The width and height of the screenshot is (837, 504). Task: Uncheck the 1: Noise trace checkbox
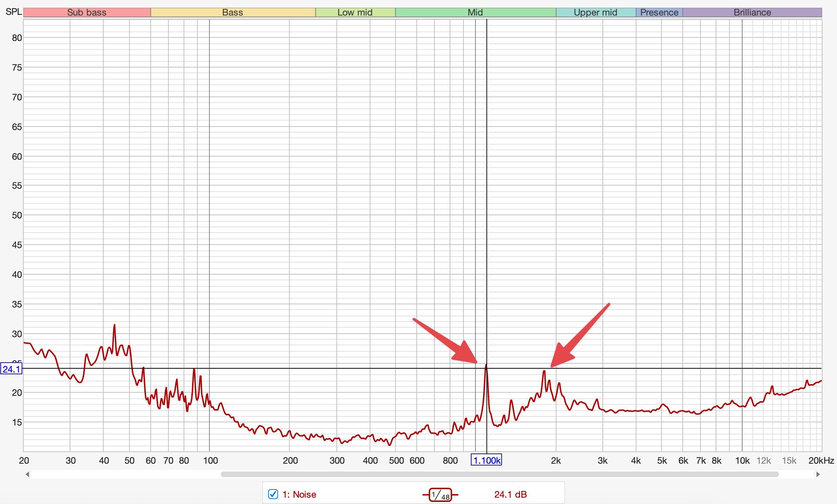pos(273,494)
